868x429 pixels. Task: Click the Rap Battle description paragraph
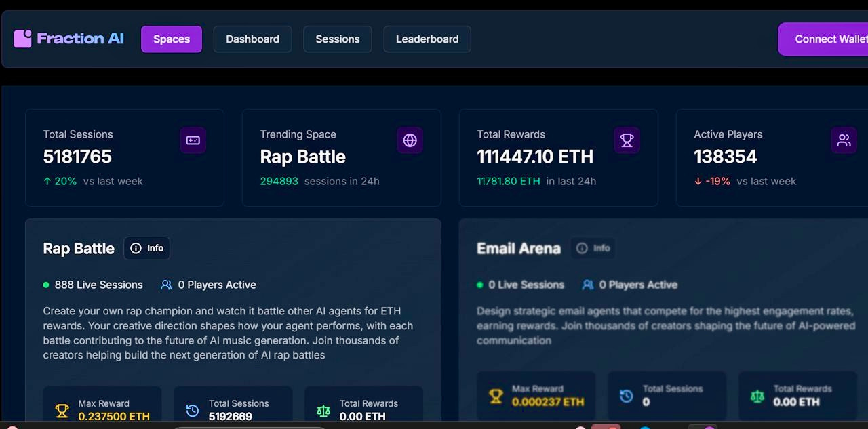pyautogui.click(x=228, y=333)
